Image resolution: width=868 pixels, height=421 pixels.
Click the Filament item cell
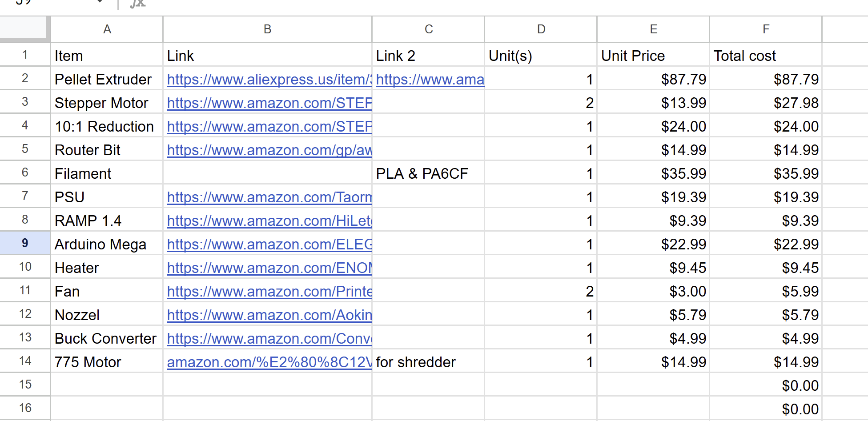click(107, 174)
